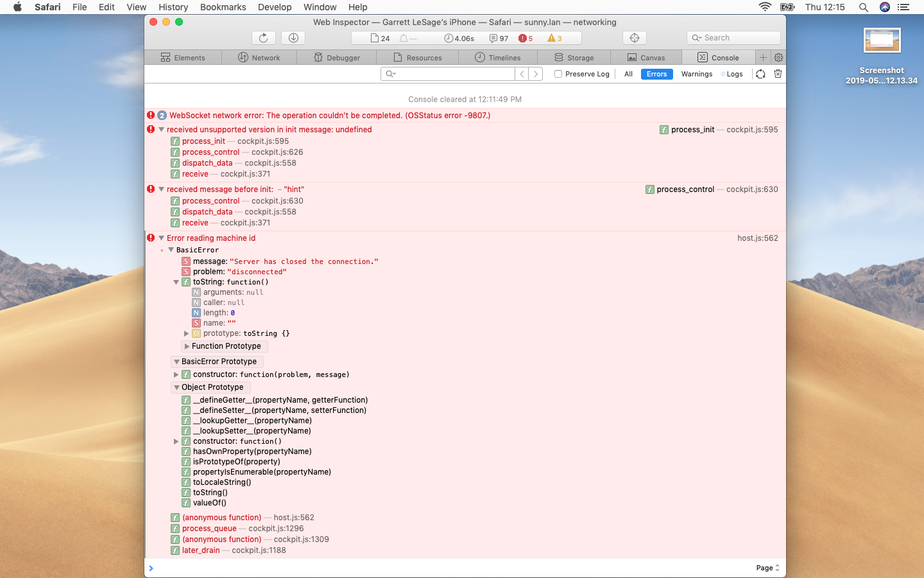Toggle the Errors filter

[x=656, y=74]
